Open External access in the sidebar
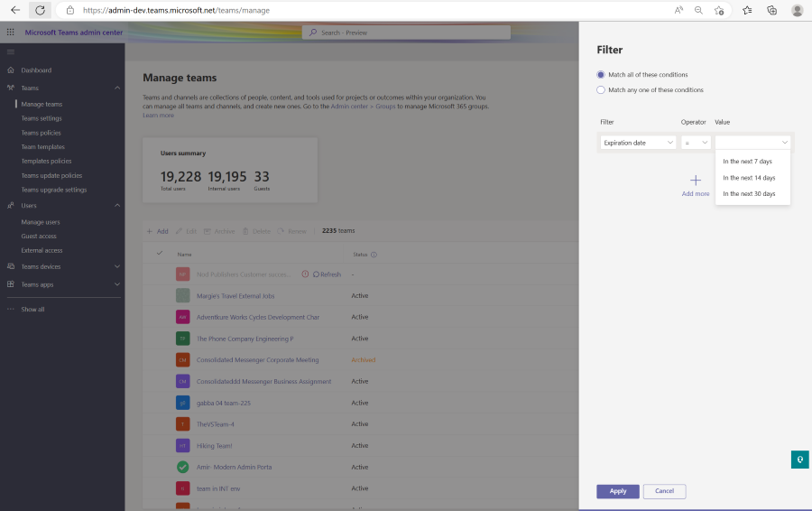 tap(42, 250)
